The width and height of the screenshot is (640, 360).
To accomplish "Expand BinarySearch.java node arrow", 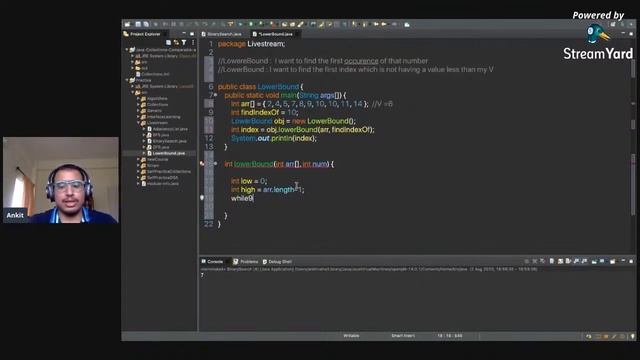I will [x=144, y=141].
